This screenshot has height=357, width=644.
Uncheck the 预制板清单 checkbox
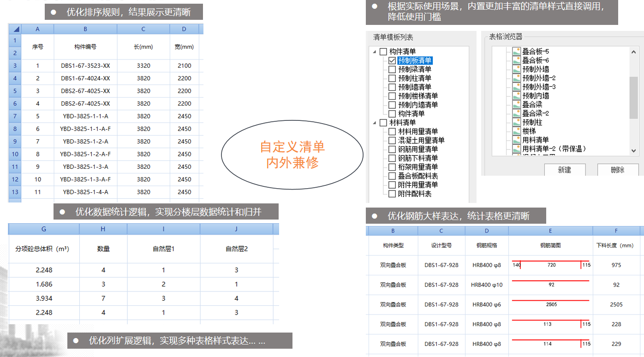point(392,60)
